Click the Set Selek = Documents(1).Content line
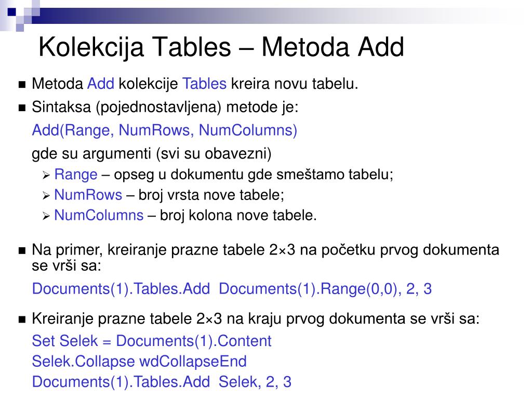532x399 pixels. coord(152,341)
